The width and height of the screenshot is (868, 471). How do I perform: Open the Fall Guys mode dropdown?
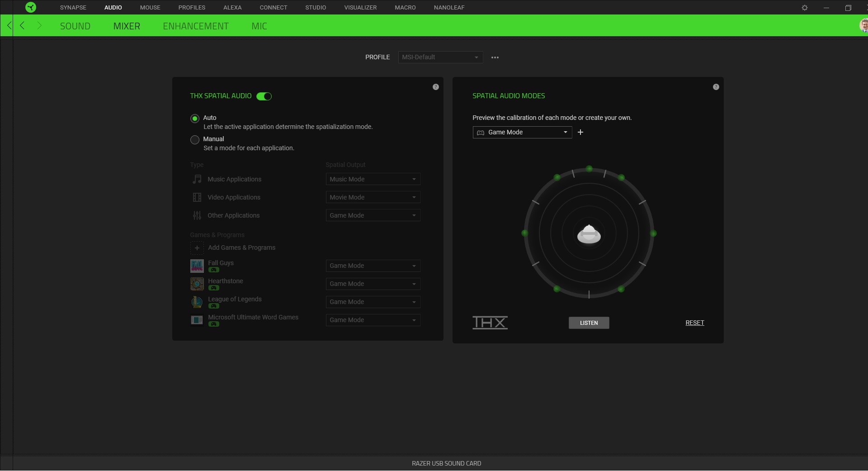pyautogui.click(x=373, y=266)
